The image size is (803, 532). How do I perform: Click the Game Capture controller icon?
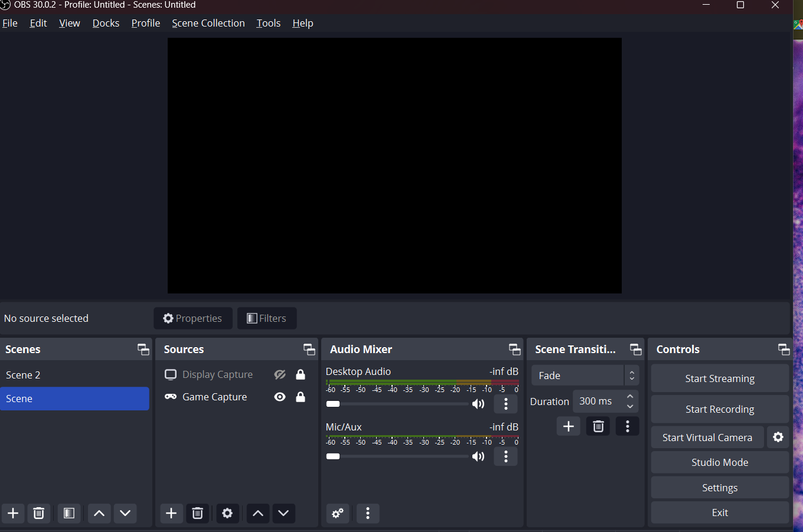171,397
